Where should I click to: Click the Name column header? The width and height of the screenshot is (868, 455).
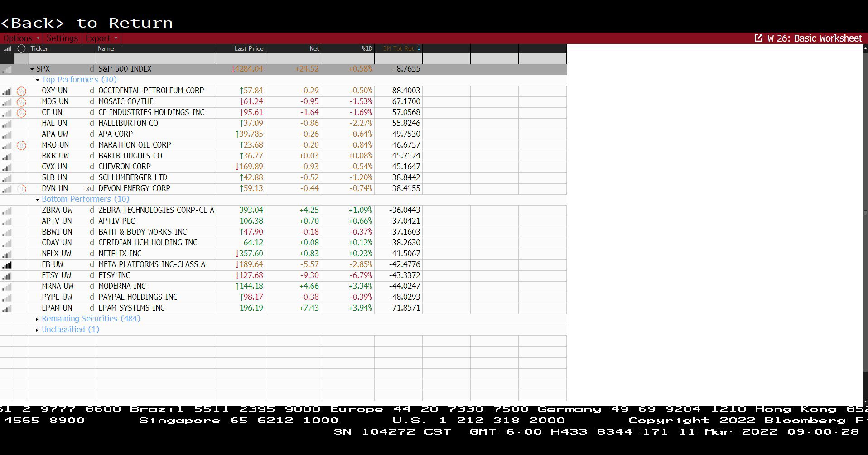point(157,48)
